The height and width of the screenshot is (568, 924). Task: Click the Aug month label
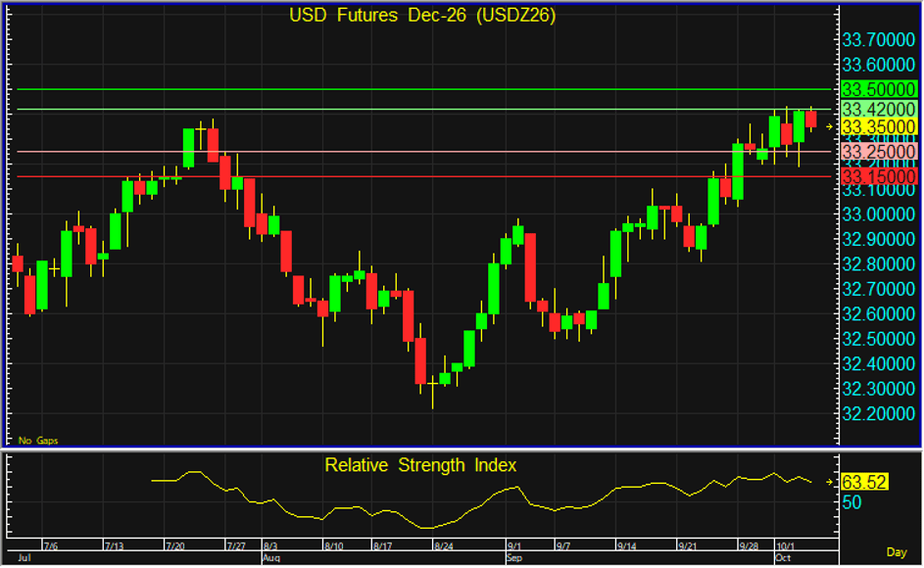(271, 557)
